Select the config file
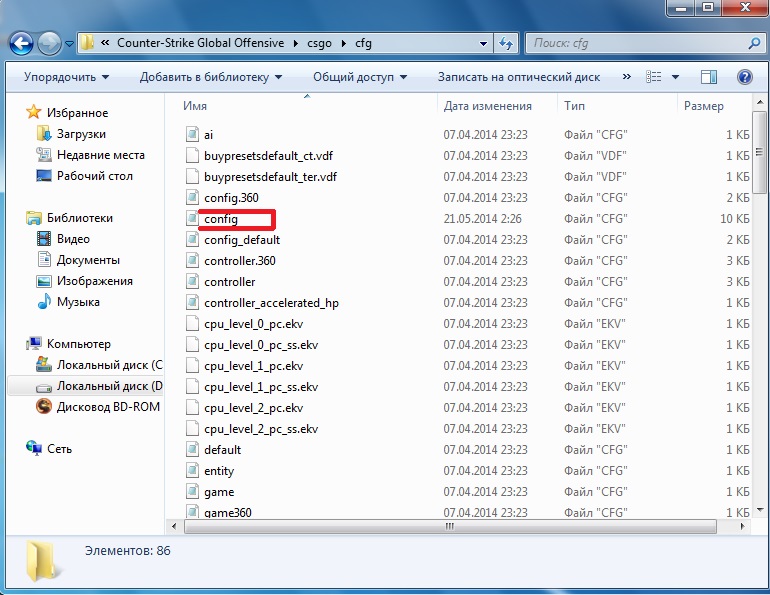770x595 pixels. pos(221,219)
